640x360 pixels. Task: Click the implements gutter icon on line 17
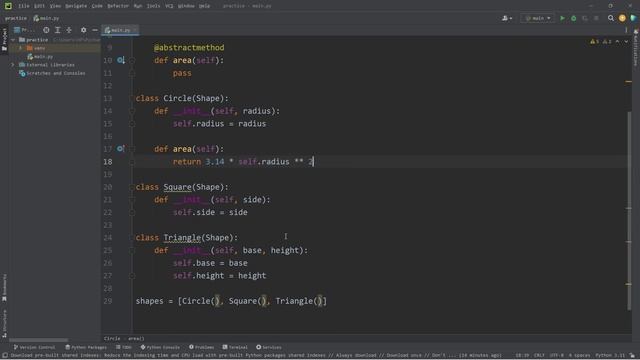pos(121,149)
